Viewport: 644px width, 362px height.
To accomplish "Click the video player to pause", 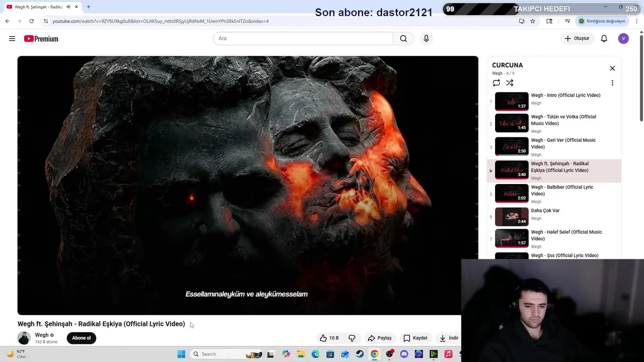I will click(x=248, y=185).
